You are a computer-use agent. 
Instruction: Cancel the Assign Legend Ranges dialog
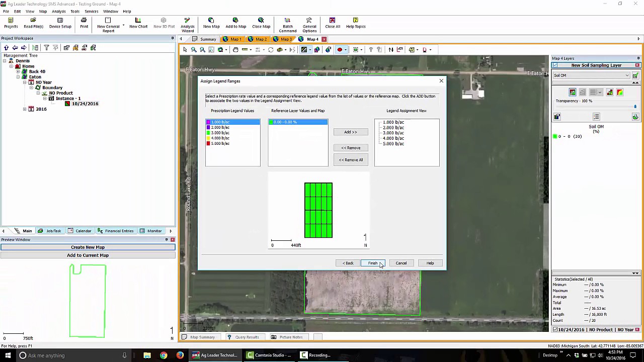[x=401, y=263]
